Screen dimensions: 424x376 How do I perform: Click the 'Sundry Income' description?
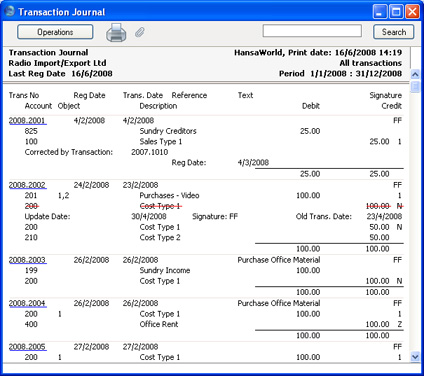pos(165,270)
